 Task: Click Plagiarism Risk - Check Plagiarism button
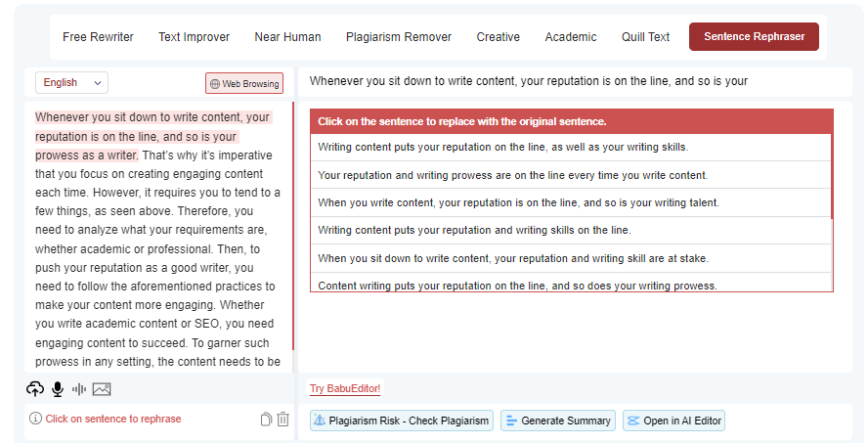coord(401,421)
